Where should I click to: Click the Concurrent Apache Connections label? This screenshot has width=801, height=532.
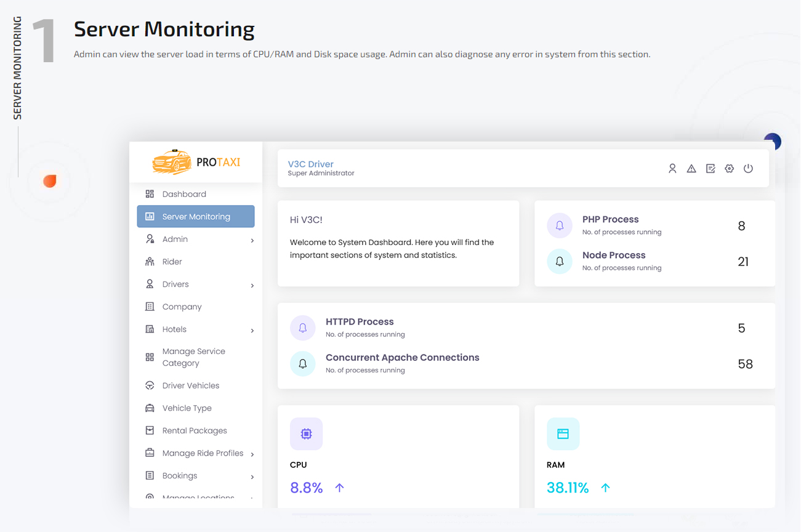(x=402, y=357)
